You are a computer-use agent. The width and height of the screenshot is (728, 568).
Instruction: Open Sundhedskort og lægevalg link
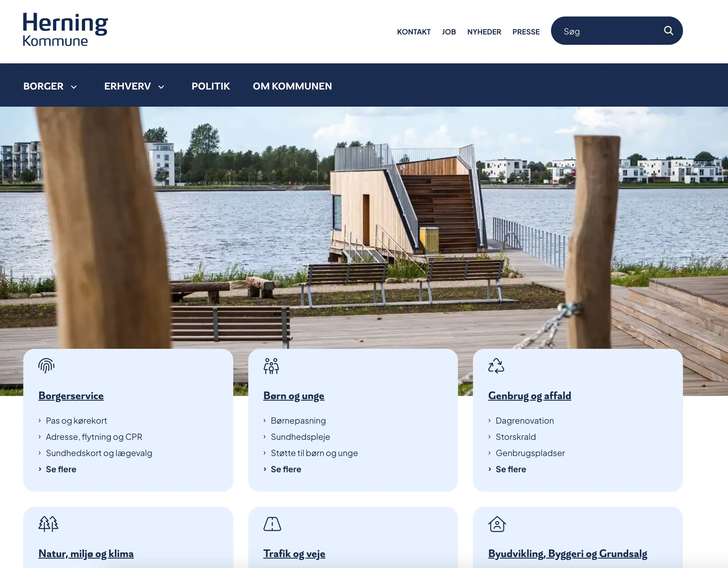(99, 453)
